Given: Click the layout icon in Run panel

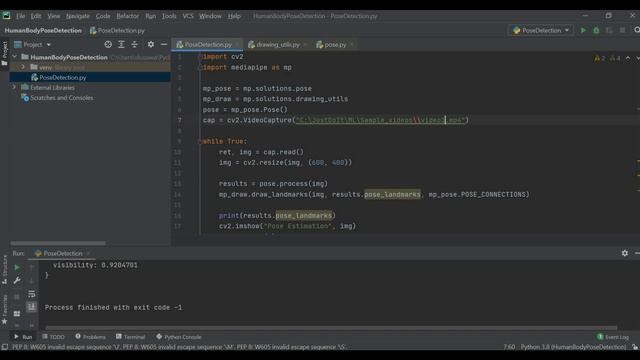Looking at the screenshot, I should point(17,313).
